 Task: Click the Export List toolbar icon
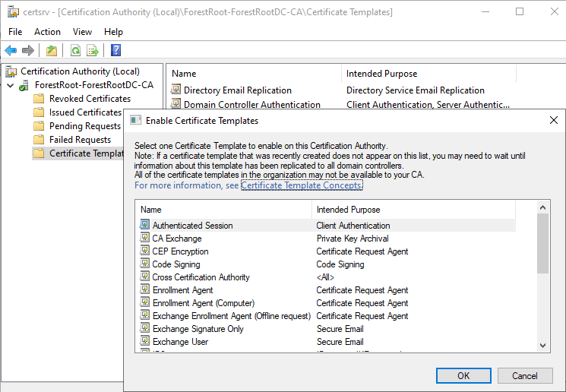[x=93, y=51]
